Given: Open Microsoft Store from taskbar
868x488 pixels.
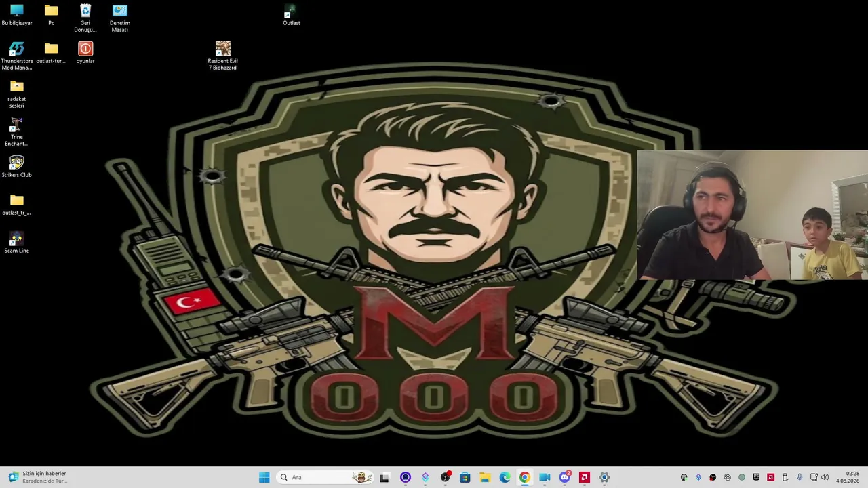Looking at the screenshot, I should point(465,477).
